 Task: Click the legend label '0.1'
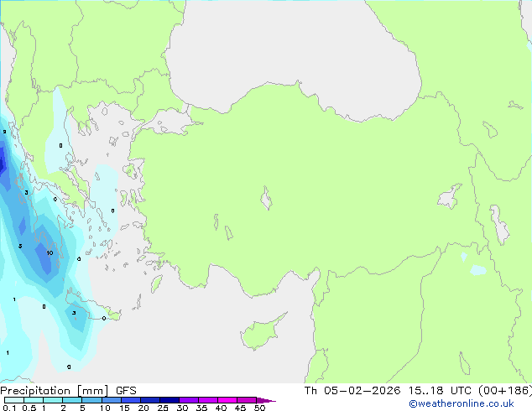point(9,408)
